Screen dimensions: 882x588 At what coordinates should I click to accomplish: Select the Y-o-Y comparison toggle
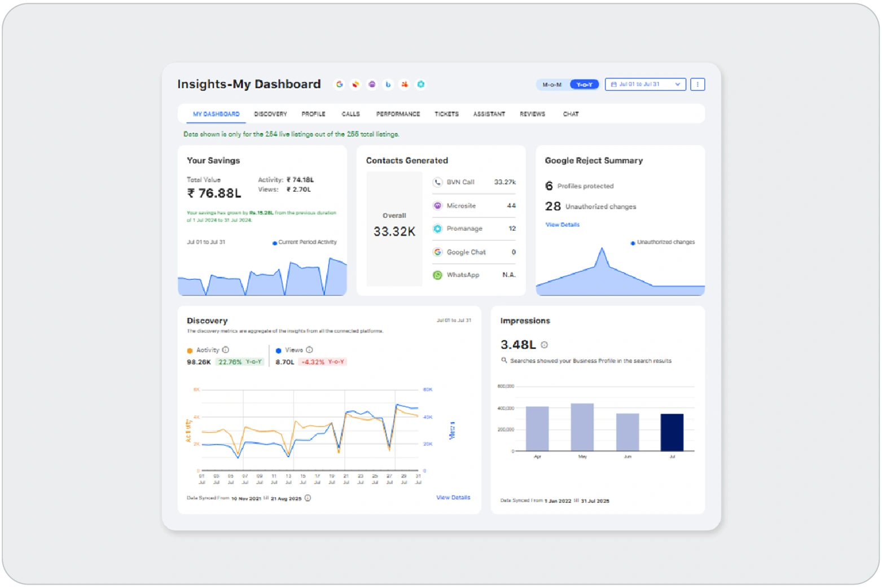pos(584,85)
